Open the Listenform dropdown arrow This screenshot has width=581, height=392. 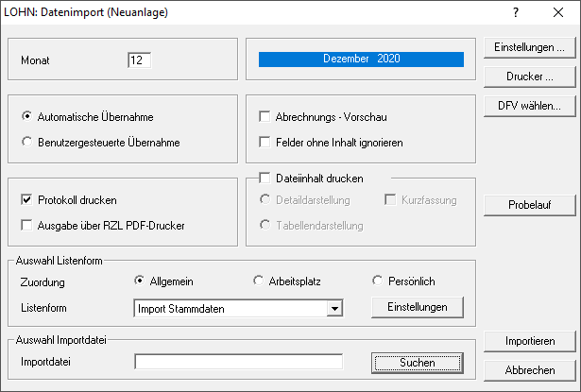pyautogui.click(x=333, y=308)
